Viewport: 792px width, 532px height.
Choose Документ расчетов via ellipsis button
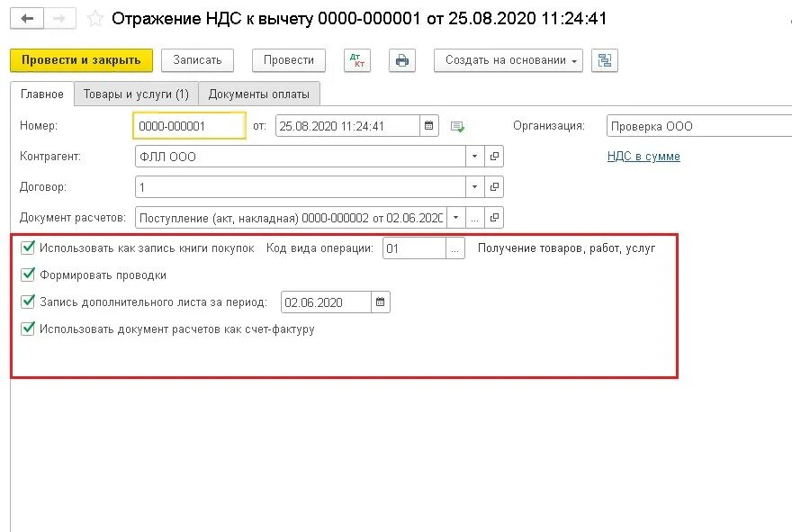tap(475, 218)
